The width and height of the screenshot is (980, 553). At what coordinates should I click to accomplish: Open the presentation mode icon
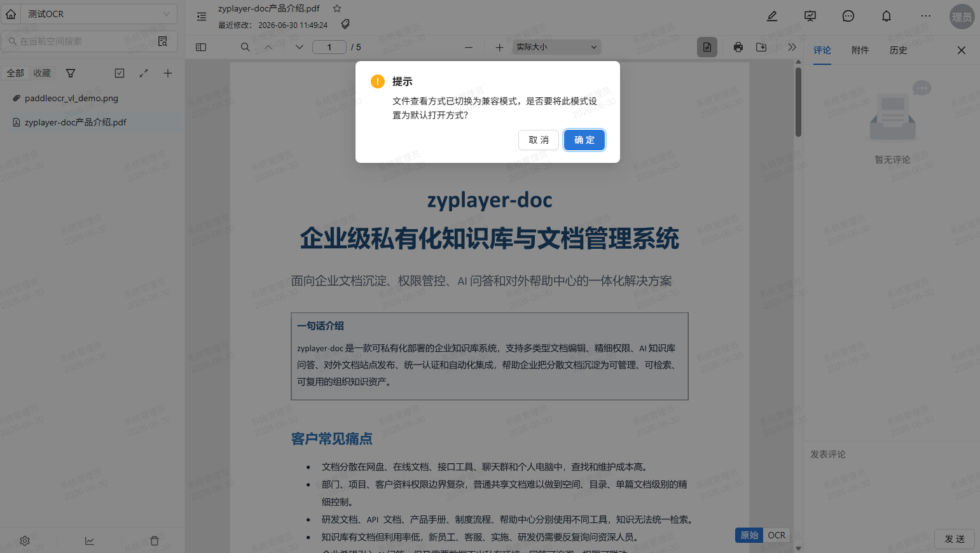tap(810, 17)
